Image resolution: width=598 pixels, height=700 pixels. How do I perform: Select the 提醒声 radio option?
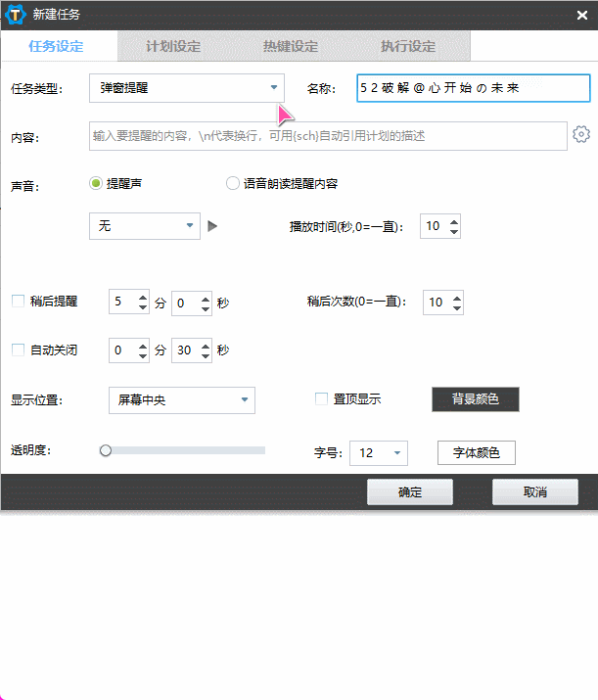coord(96,182)
